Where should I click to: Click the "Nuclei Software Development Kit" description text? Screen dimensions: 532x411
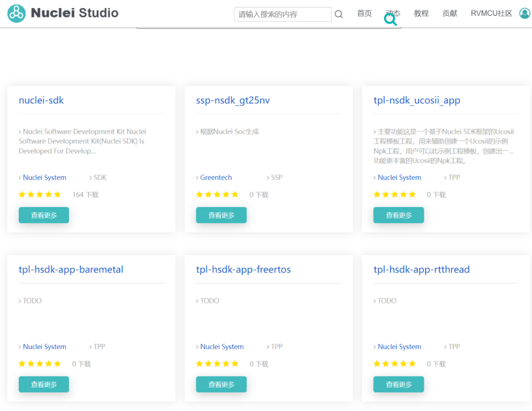coord(82,141)
